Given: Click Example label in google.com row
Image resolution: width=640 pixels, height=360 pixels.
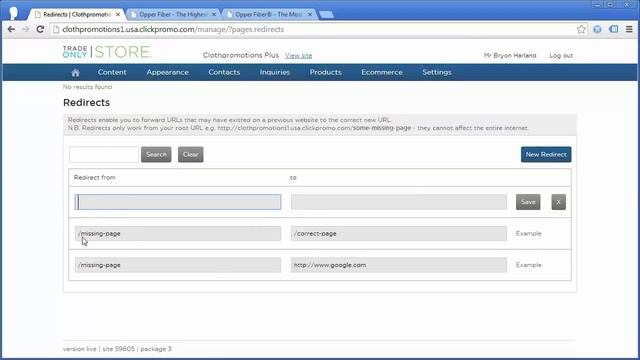Looking at the screenshot, I should click(529, 265).
